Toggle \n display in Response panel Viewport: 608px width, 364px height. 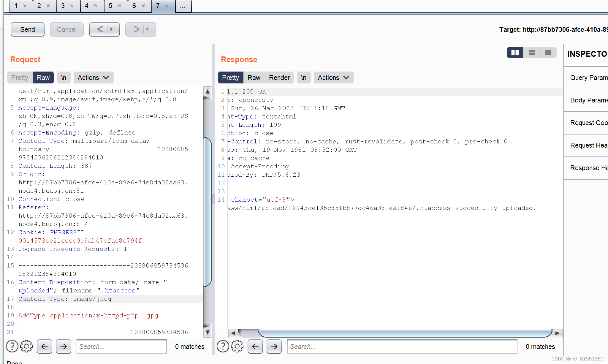pyautogui.click(x=303, y=77)
